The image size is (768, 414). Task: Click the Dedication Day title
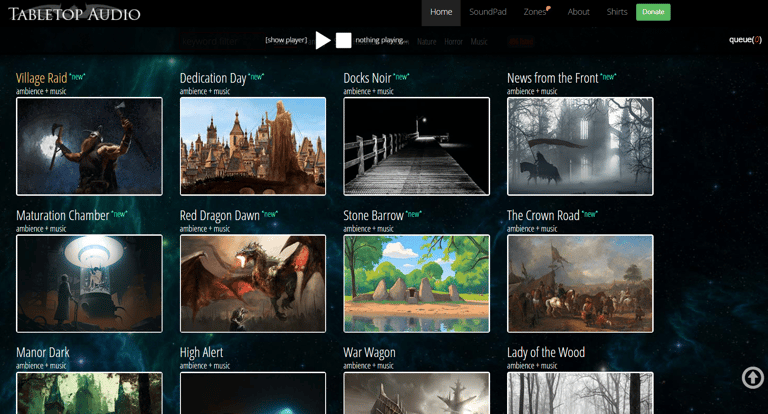point(213,78)
